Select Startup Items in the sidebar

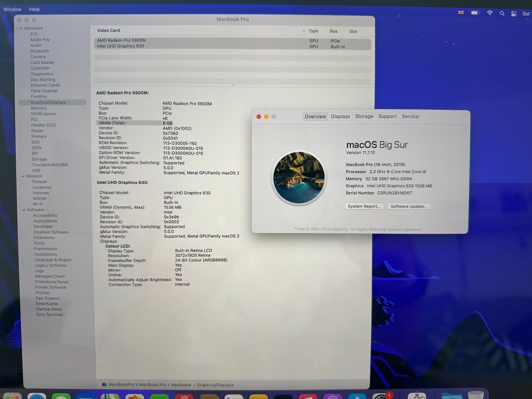pyautogui.click(x=49, y=309)
